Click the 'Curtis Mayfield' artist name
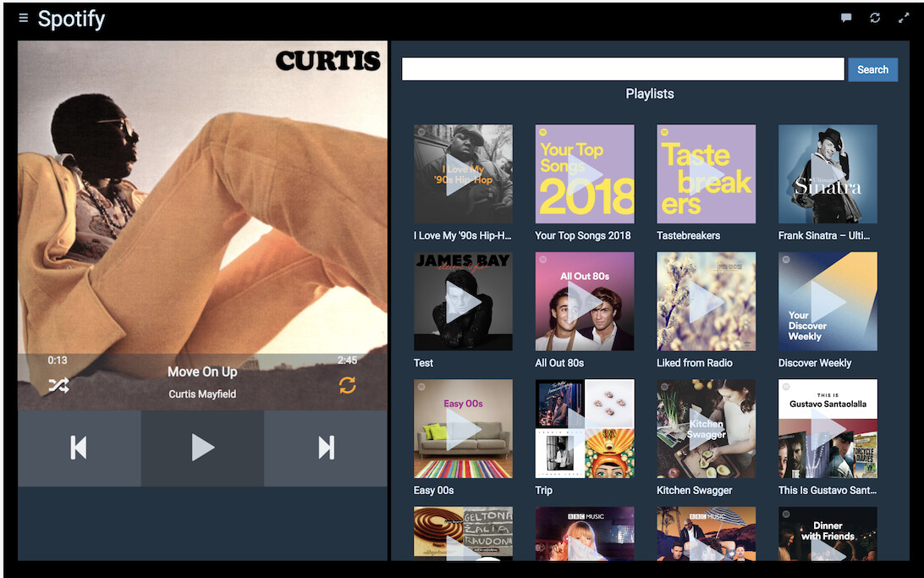The height and width of the screenshot is (578, 924). coord(202,394)
